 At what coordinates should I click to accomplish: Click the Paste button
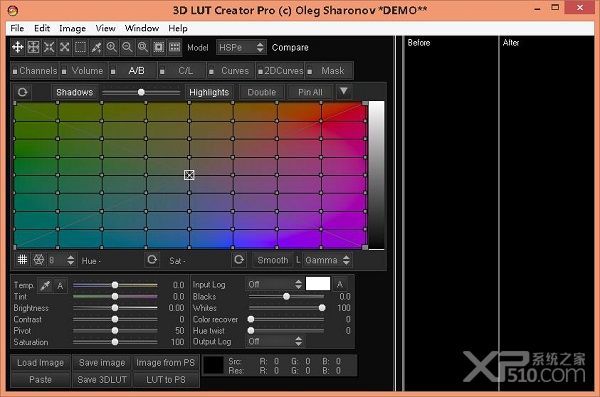click(40, 379)
